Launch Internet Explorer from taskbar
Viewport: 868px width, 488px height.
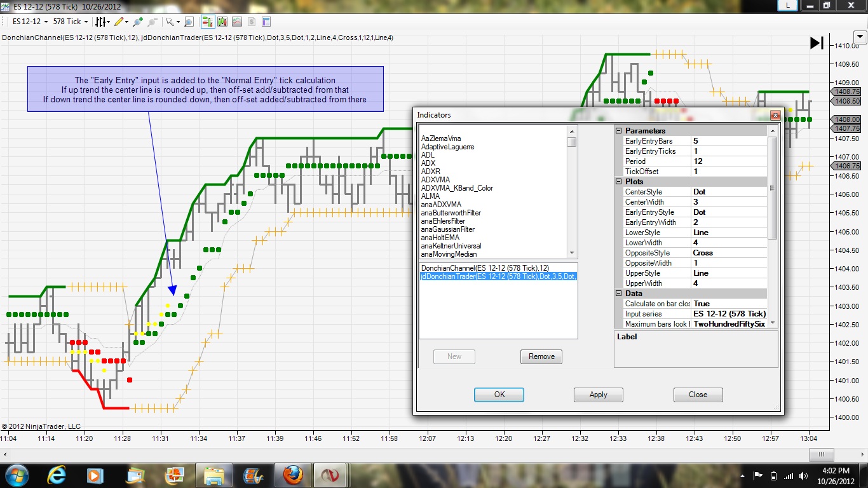[x=57, y=475]
